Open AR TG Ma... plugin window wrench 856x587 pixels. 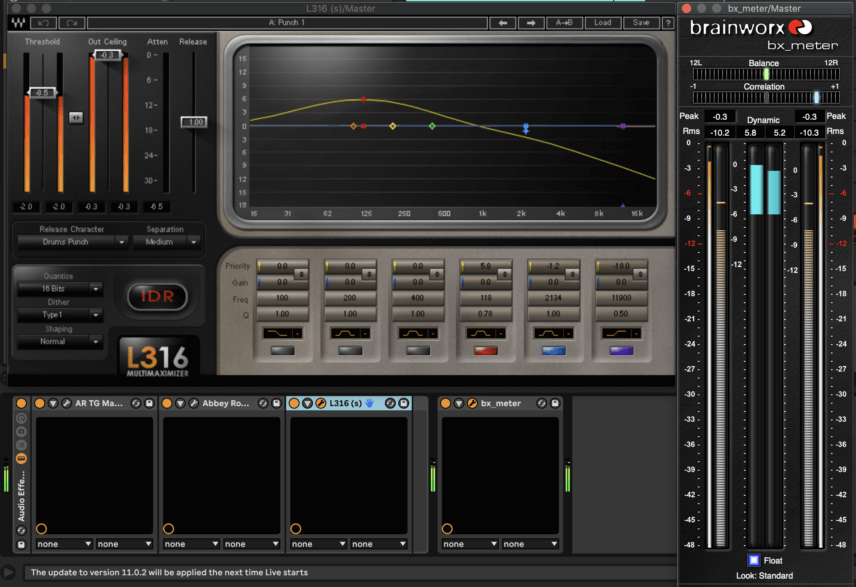(x=66, y=404)
